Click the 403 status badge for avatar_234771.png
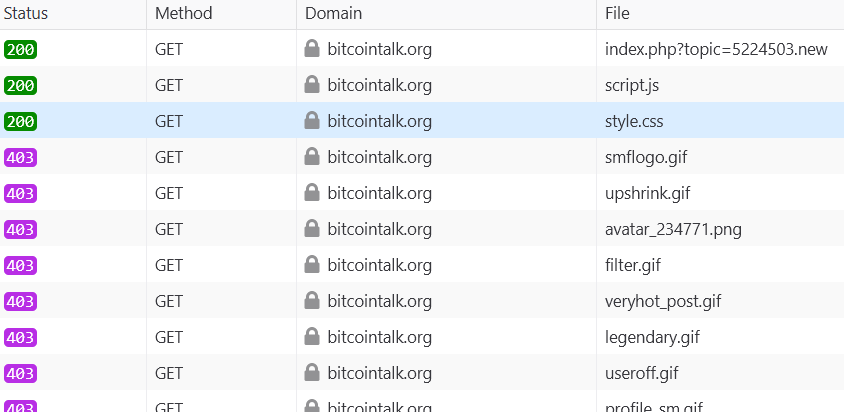The height and width of the screenshot is (412, 844). 20,230
